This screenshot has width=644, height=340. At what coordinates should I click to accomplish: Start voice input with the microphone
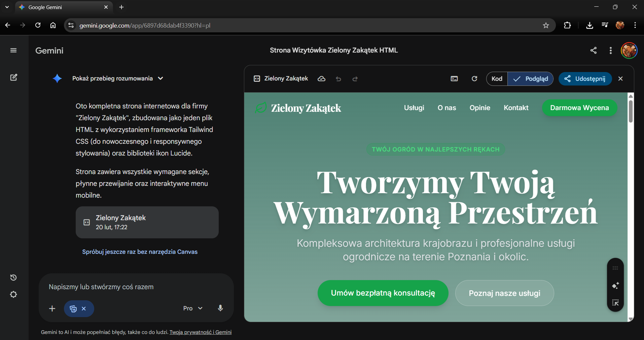pos(220,308)
